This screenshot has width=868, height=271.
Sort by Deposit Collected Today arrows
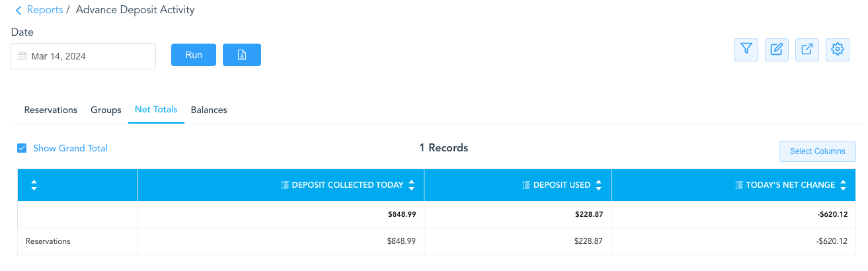tap(412, 185)
